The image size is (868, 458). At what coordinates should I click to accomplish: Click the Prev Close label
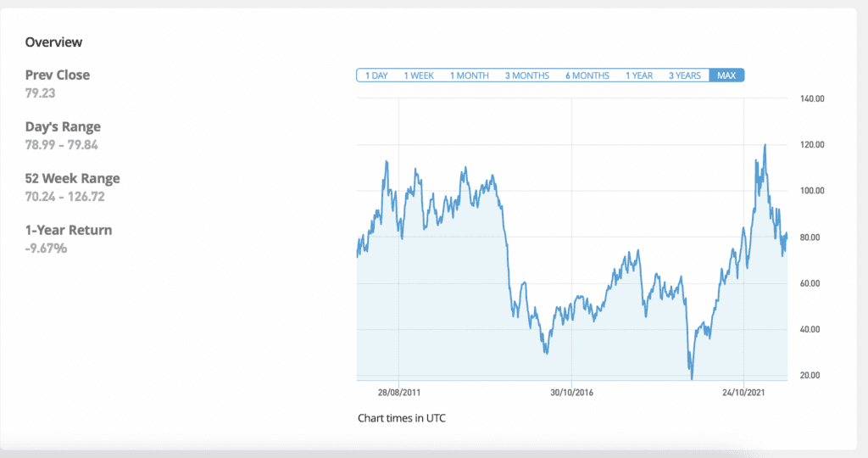pyautogui.click(x=58, y=75)
